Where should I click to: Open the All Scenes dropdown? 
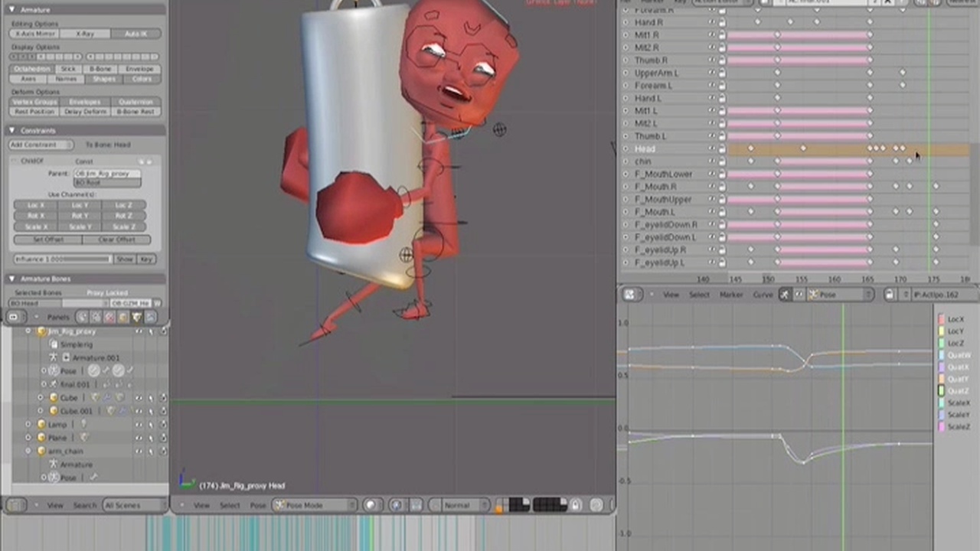(135, 505)
